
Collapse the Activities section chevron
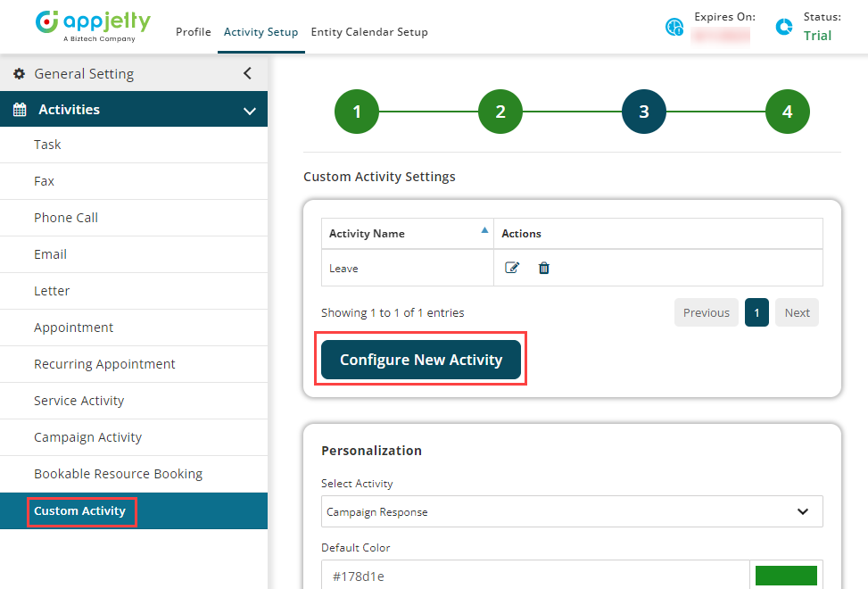(x=249, y=111)
